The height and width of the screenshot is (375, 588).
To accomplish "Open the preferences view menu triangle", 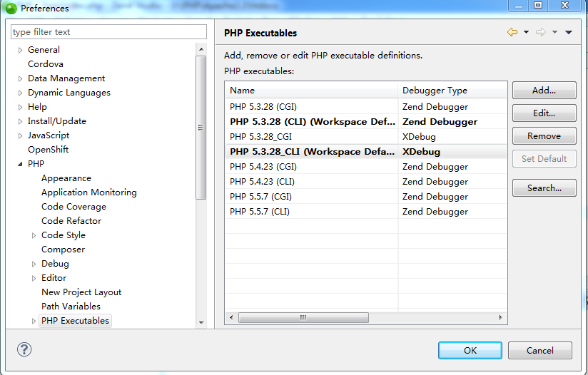I will click(569, 32).
